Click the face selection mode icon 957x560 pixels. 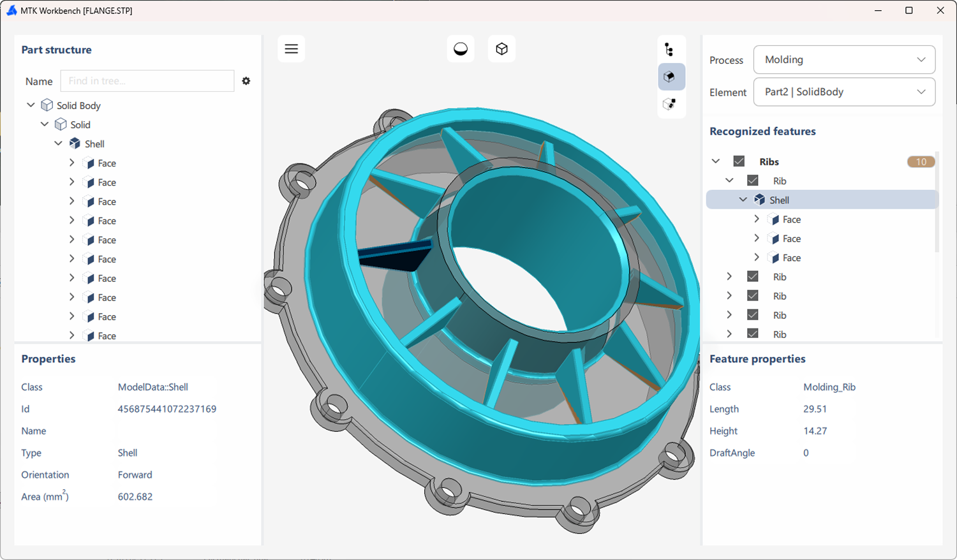[671, 103]
